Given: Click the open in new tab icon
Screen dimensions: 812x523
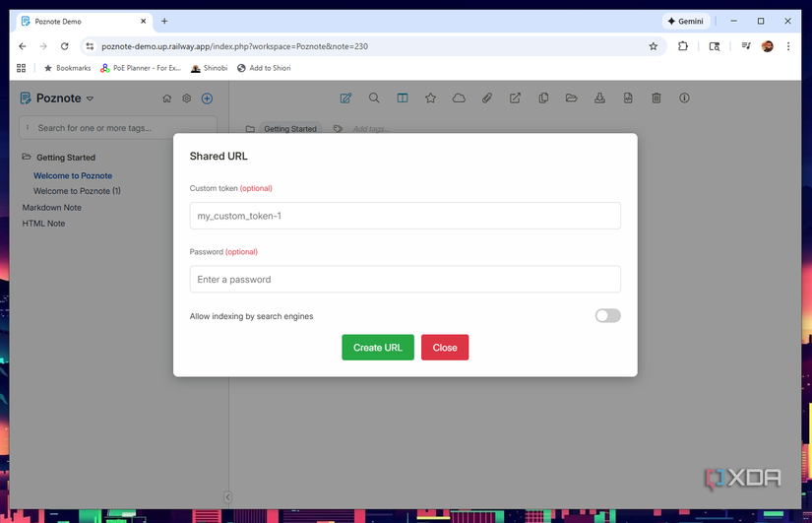Looking at the screenshot, I should pyautogui.click(x=515, y=98).
